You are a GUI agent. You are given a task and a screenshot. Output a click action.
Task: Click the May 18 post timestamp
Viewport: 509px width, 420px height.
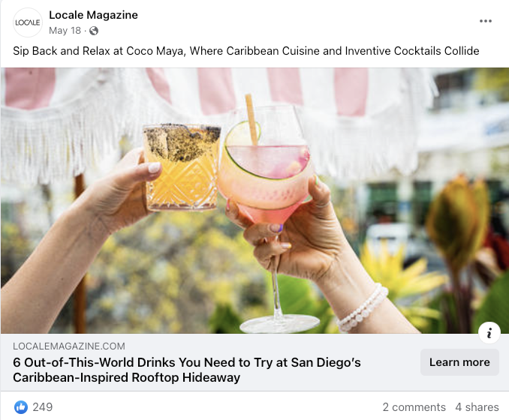[65, 31]
